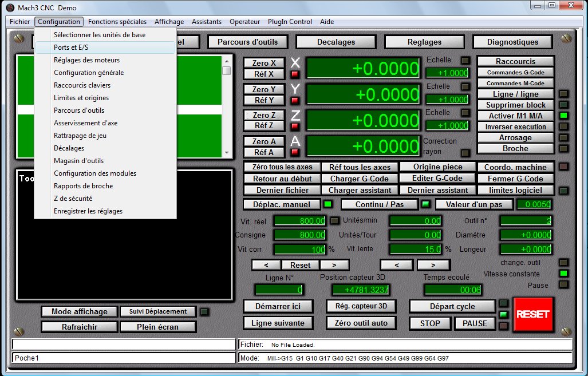
Task: Click the green LED beside Départ cycle
Action: tap(504, 314)
